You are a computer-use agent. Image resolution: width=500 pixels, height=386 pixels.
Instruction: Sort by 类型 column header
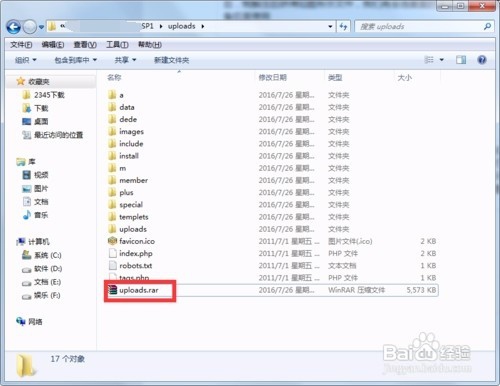[x=335, y=78]
